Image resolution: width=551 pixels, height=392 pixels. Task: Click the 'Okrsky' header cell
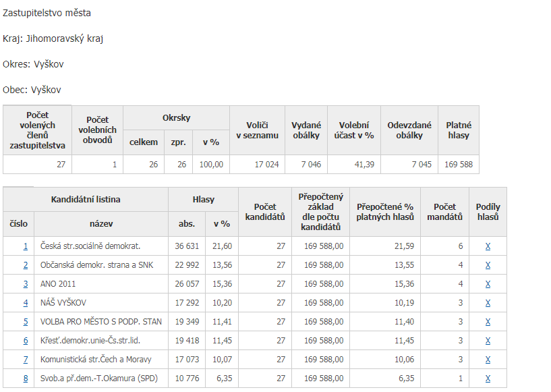point(176,118)
